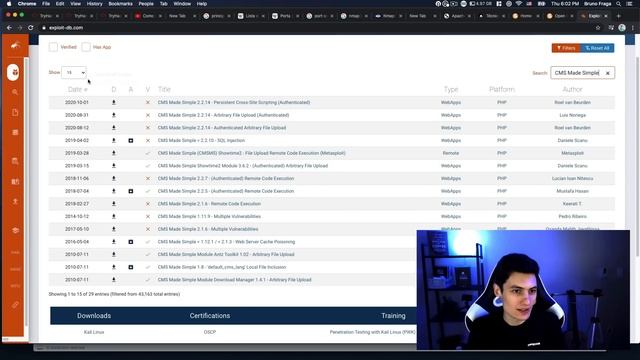Viewport: 640px width, 360px height.
Task: Click the link chain icon in sidebar
Action: click(x=15, y=304)
